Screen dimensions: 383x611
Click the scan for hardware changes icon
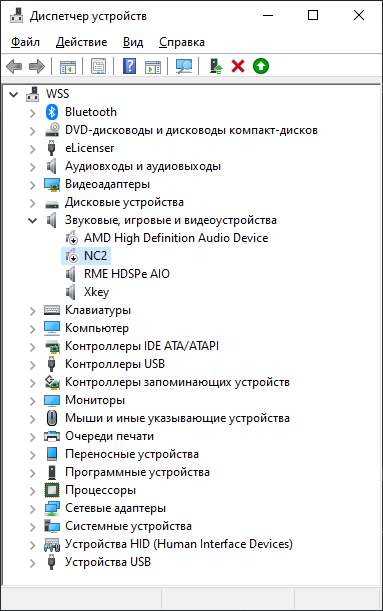(x=184, y=66)
